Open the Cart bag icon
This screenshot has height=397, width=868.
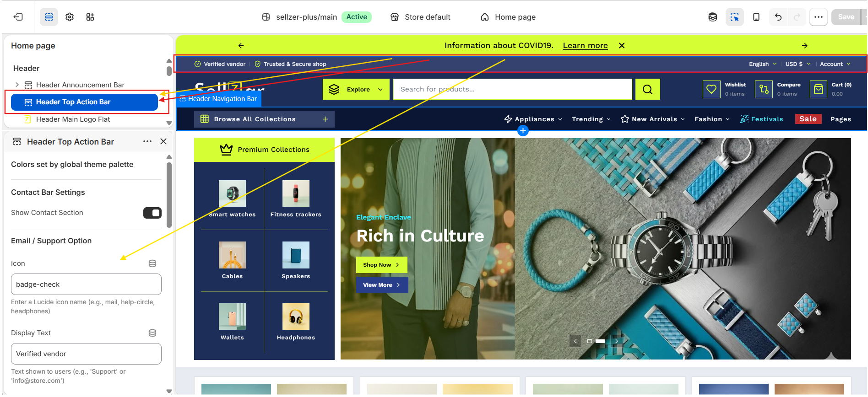819,89
